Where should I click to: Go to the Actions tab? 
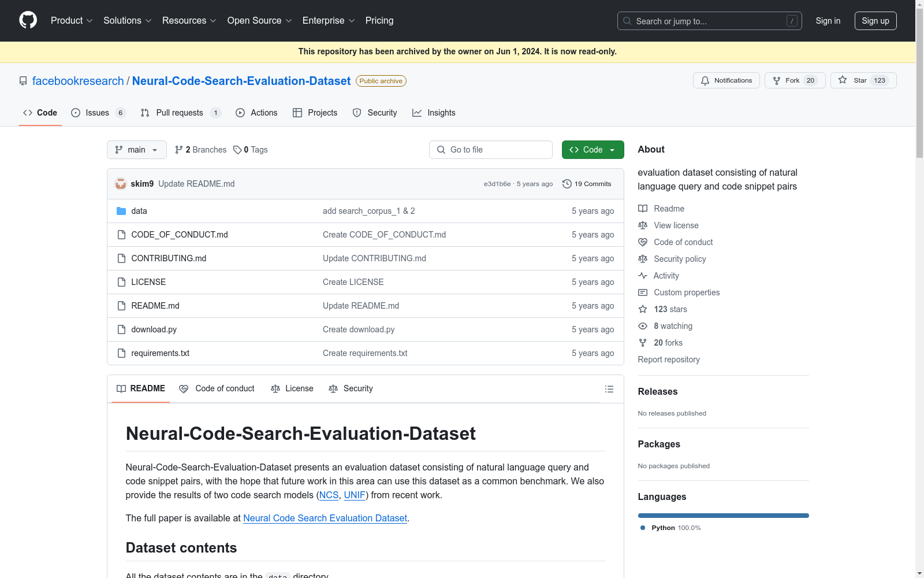tap(256, 113)
